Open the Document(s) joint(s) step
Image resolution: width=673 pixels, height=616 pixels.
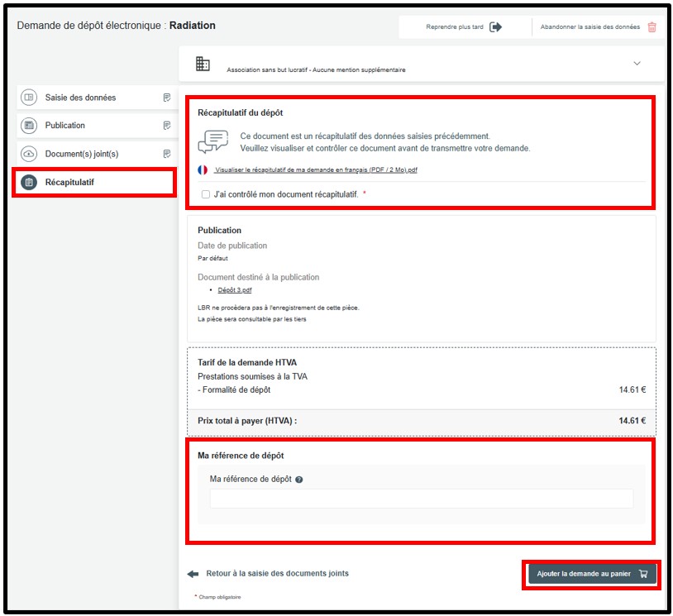82,154
